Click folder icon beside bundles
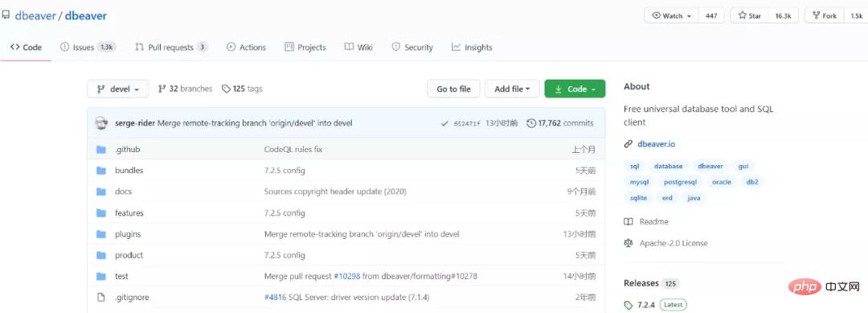The width and height of the screenshot is (868, 313). coord(100,170)
